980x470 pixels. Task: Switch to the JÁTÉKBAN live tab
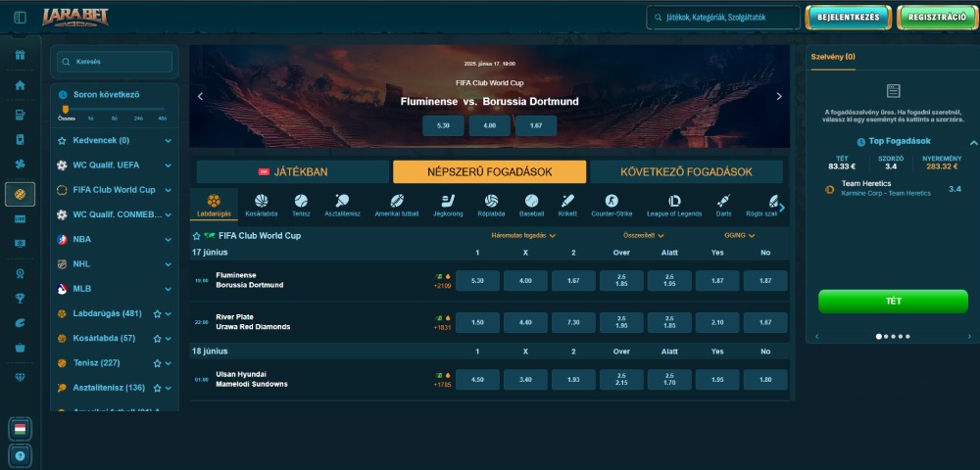[x=293, y=172]
